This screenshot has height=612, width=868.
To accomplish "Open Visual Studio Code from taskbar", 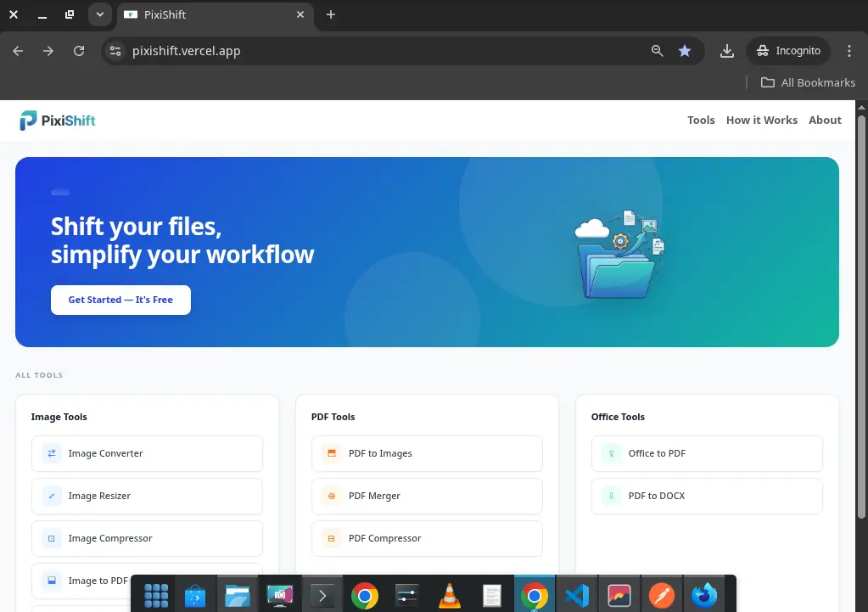I will coord(577,596).
